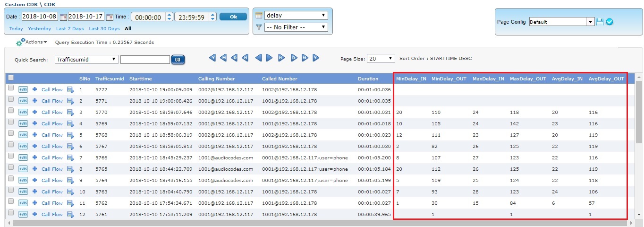Go to next year with Y-right arrow
The height and width of the screenshot is (227, 644).
pyautogui.click(x=316, y=58)
